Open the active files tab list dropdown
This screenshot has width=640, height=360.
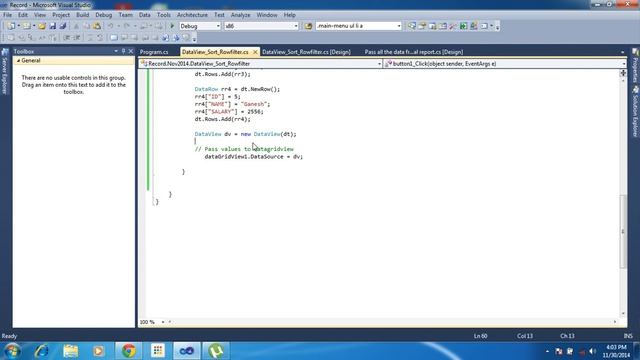[622, 52]
